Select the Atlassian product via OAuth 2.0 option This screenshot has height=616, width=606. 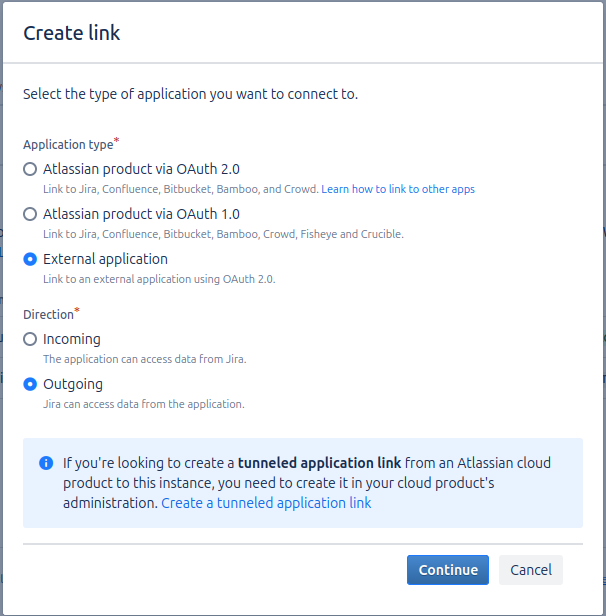click(x=30, y=169)
